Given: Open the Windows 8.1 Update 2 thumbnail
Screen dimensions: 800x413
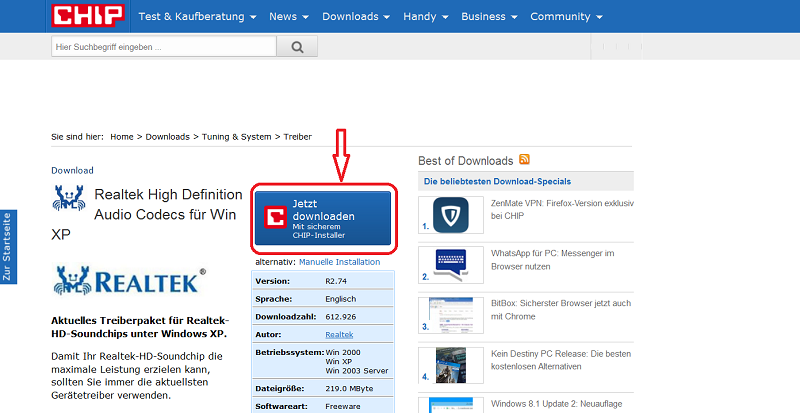Looking at the screenshot, I should 451,405.
